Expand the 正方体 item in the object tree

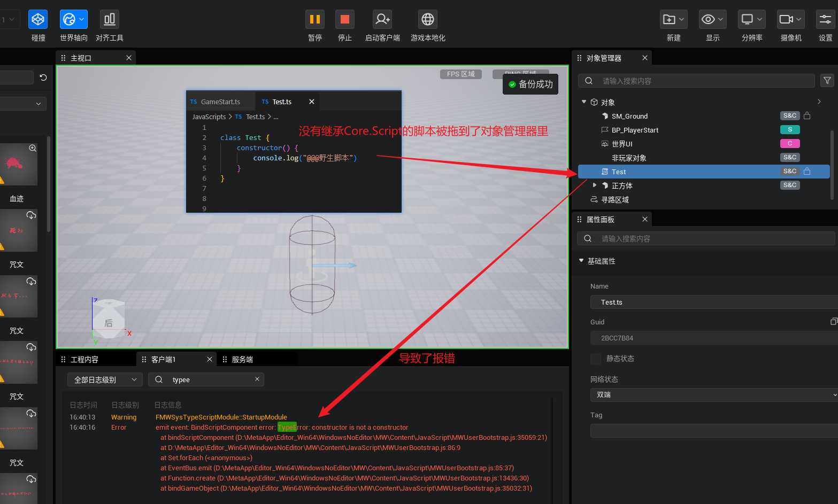point(594,185)
